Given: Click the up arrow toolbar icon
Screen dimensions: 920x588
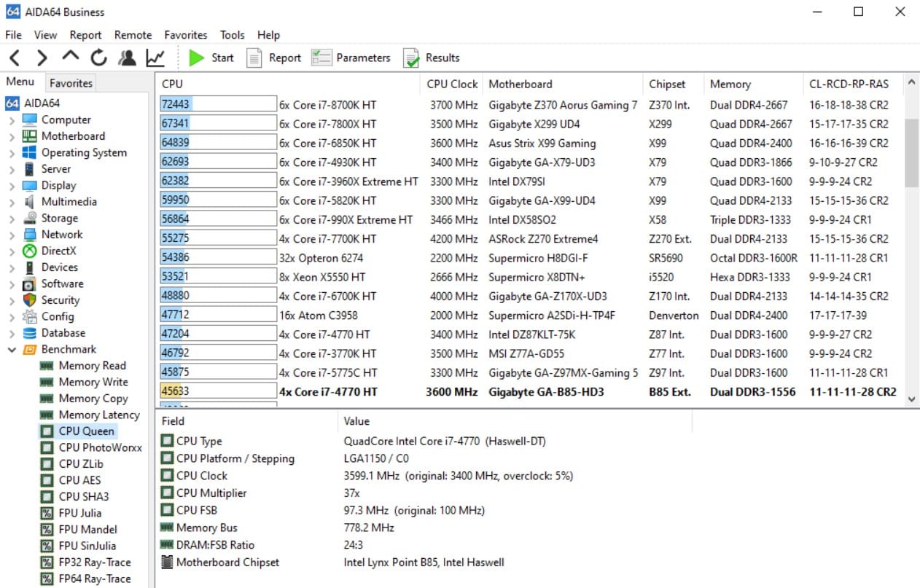Looking at the screenshot, I should (x=70, y=57).
